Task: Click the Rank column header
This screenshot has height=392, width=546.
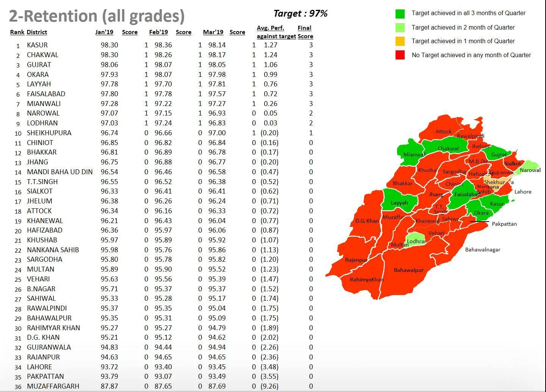Action: click(17, 32)
